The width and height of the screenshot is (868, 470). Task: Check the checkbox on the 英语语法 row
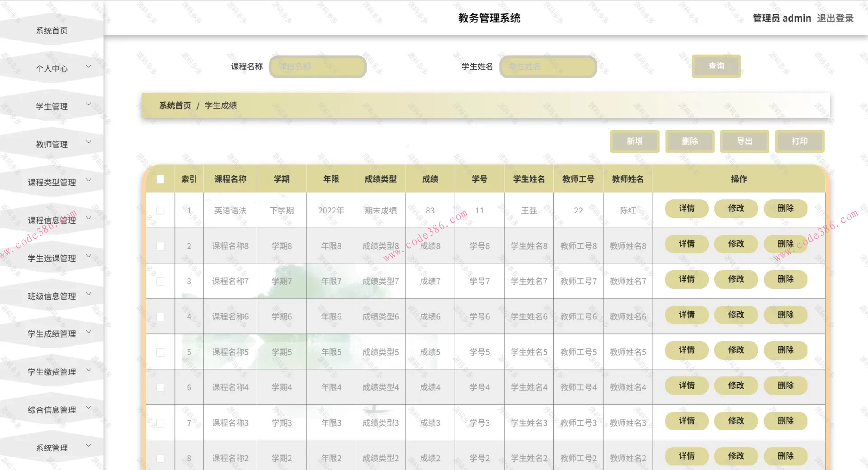160,211
